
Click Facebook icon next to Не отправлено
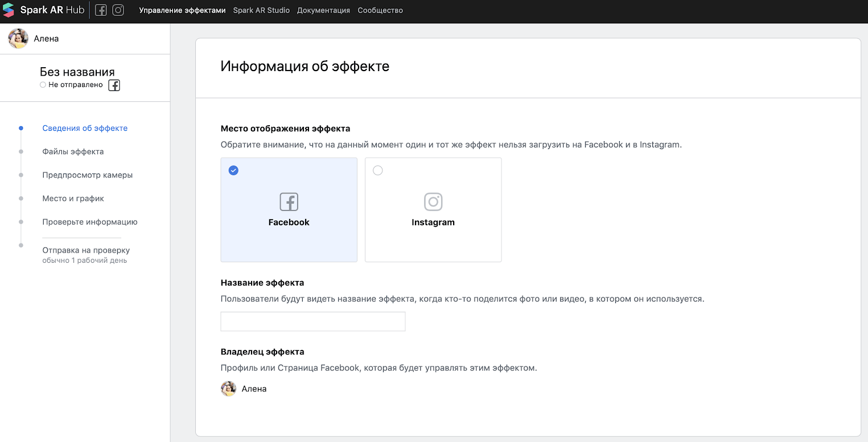coord(114,85)
